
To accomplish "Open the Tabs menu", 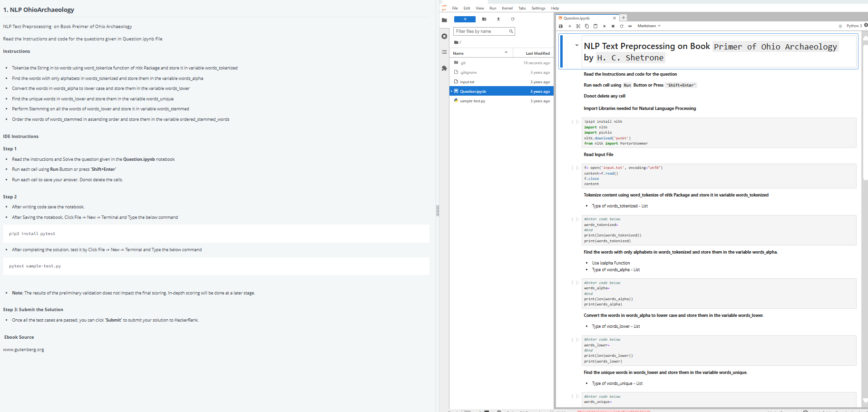I will point(522,8).
